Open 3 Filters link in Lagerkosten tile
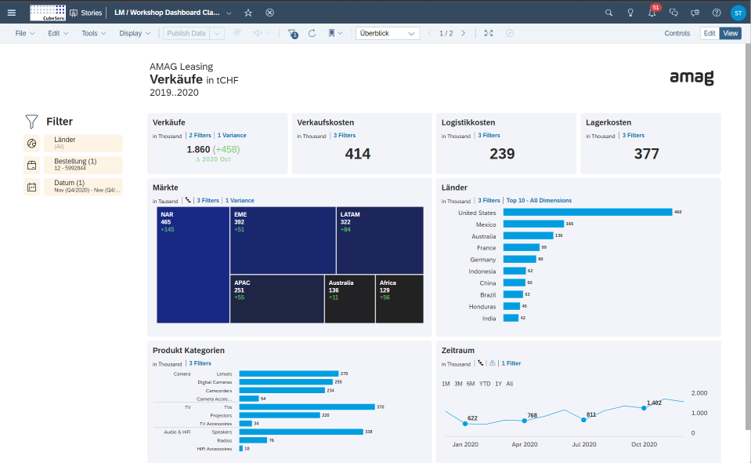 coord(633,136)
